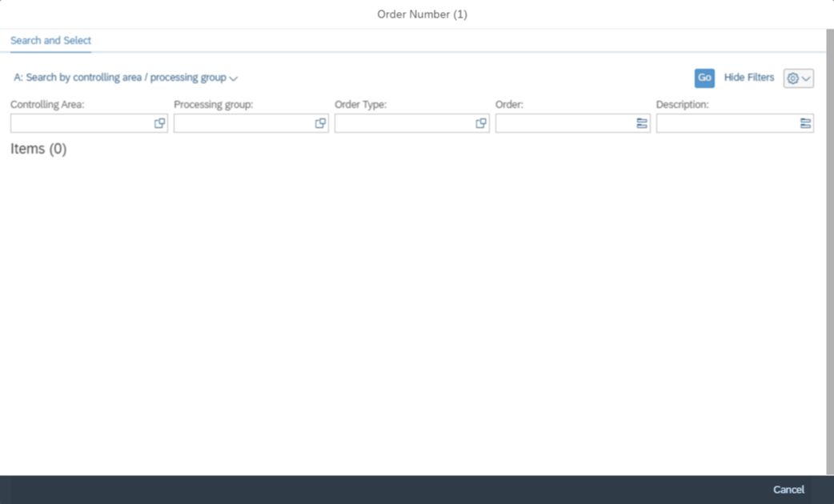Screen dimensions: 834x504
Task: Click the 'Items (0)' heading
Action: (x=38, y=149)
